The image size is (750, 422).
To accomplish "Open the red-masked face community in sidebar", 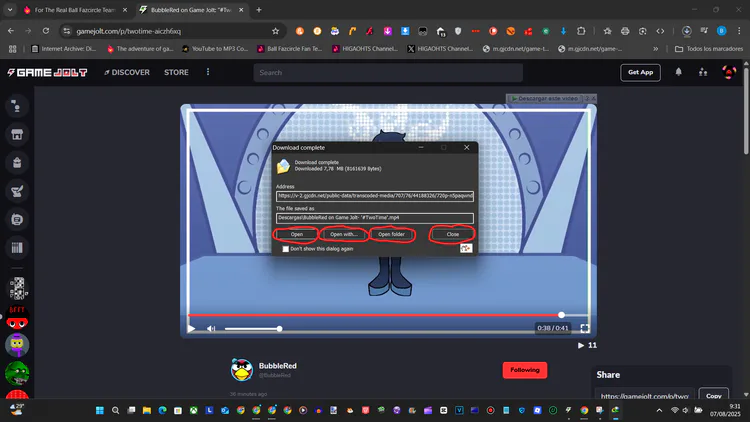I will [17, 317].
